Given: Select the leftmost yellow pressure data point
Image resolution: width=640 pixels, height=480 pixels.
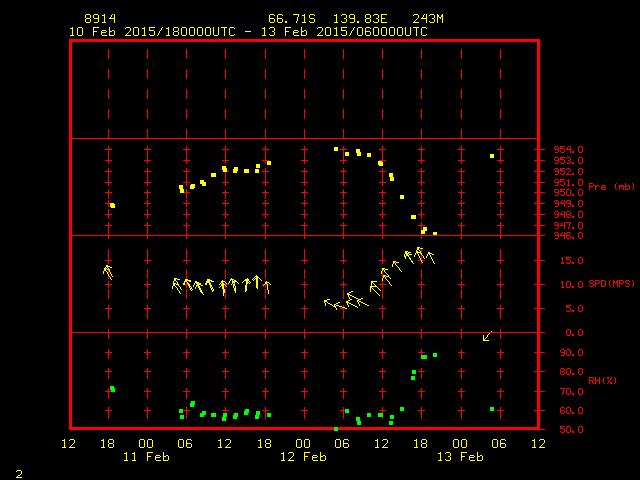Looking at the screenshot, I should 112,205.
